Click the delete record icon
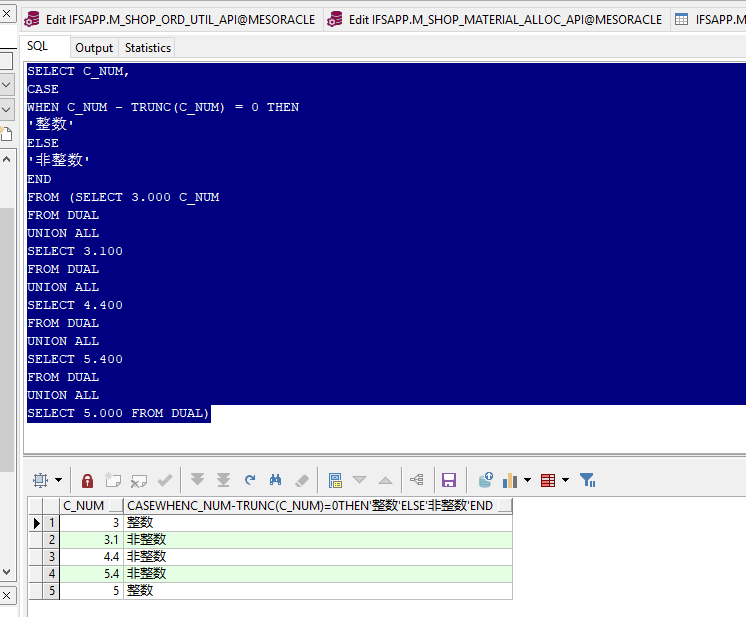Image resolution: width=746 pixels, height=617 pixels. (x=138, y=480)
